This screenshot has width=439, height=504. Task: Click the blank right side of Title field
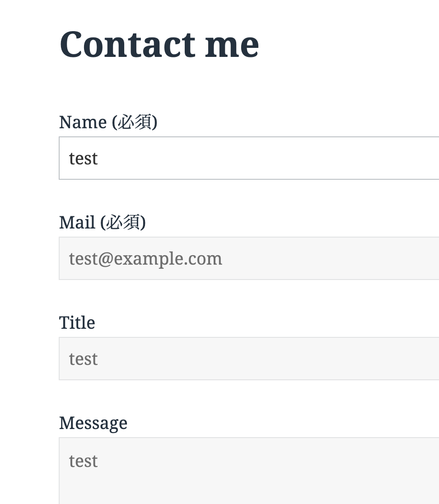click(x=361, y=359)
